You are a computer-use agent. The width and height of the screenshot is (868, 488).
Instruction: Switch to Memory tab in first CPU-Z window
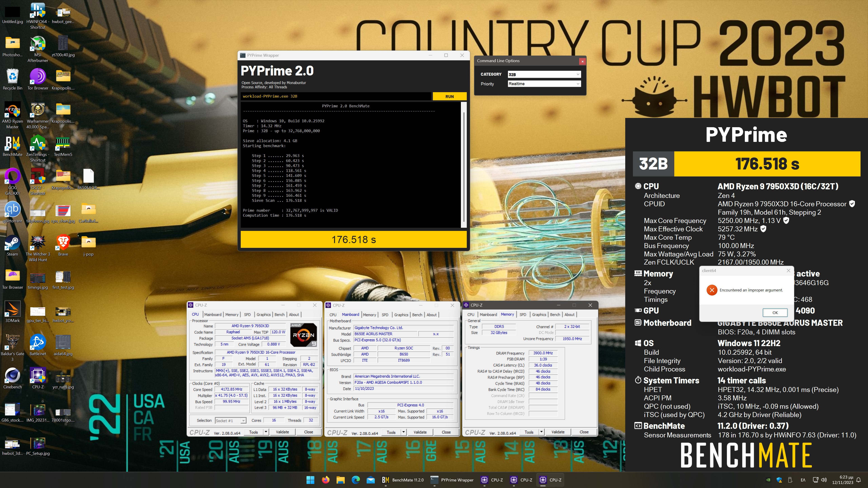click(x=232, y=314)
